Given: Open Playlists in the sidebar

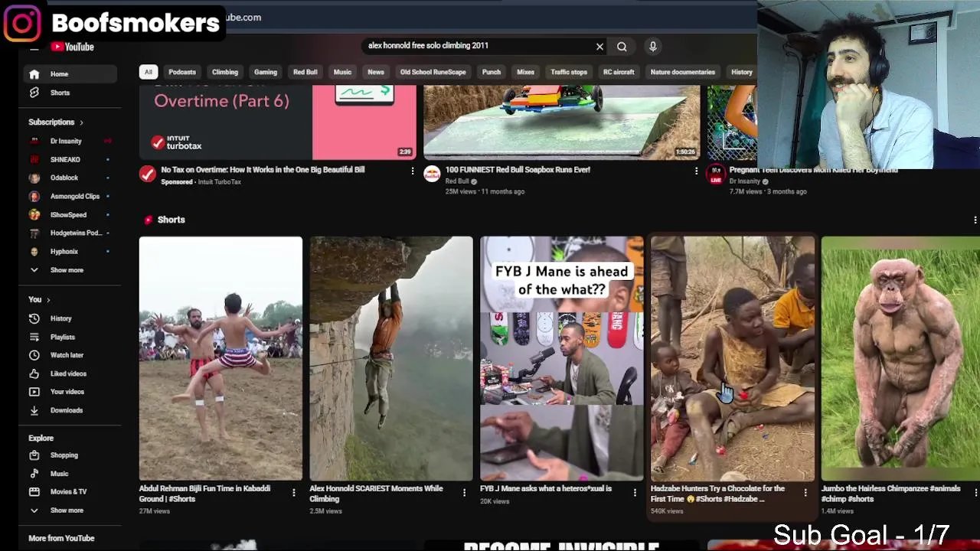Looking at the screenshot, I should tap(70, 337).
